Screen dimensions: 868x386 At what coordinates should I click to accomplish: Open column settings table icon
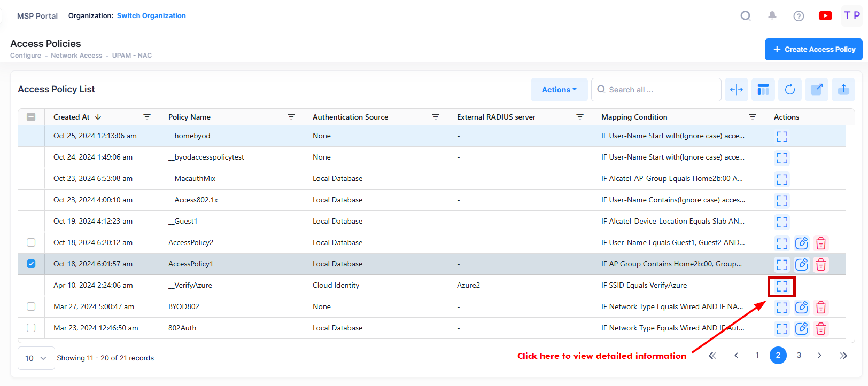coord(763,90)
